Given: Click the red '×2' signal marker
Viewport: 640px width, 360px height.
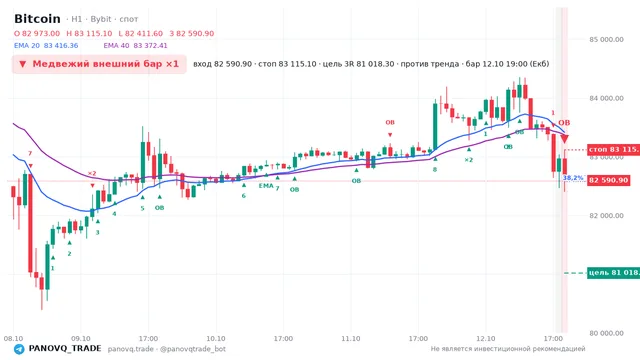Looking at the screenshot, I should 92,173.
